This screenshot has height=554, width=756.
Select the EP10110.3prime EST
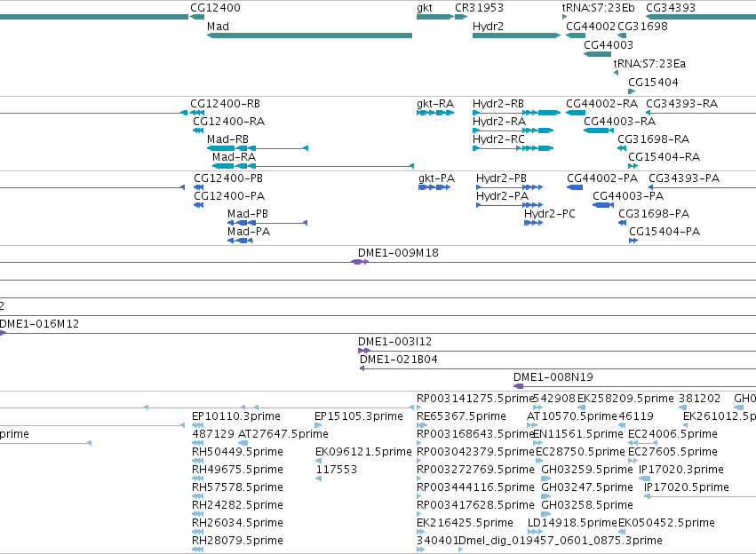[197, 425]
